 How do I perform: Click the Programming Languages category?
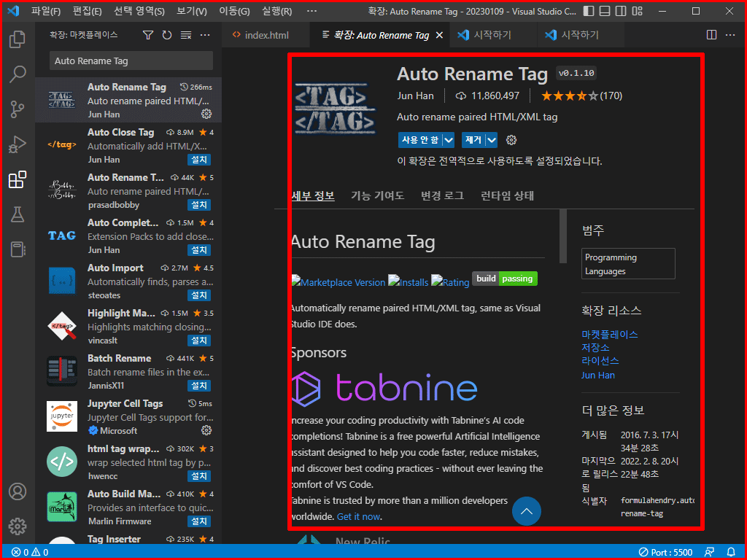[628, 264]
